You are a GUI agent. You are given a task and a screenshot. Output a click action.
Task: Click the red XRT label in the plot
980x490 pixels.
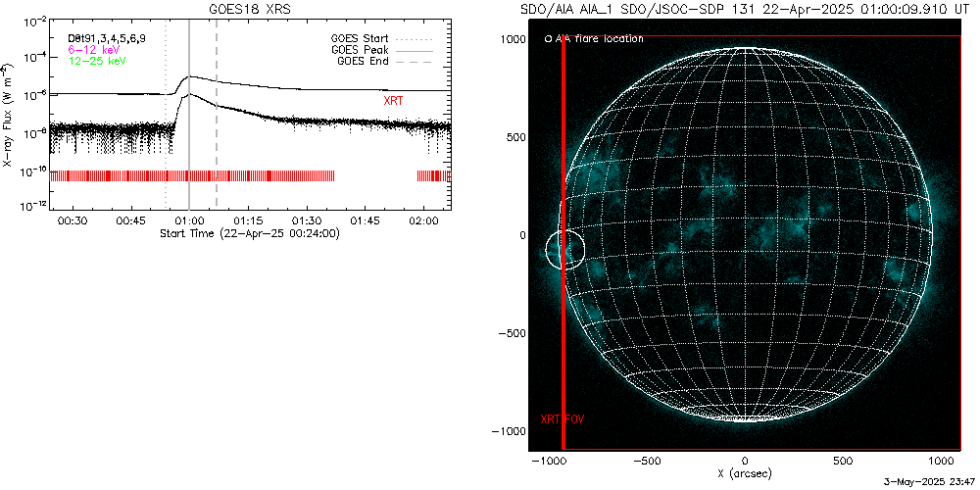(394, 101)
